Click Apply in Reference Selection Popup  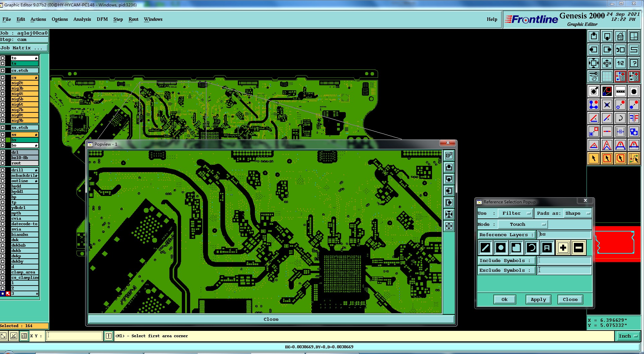pyautogui.click(x=538, y=300)
